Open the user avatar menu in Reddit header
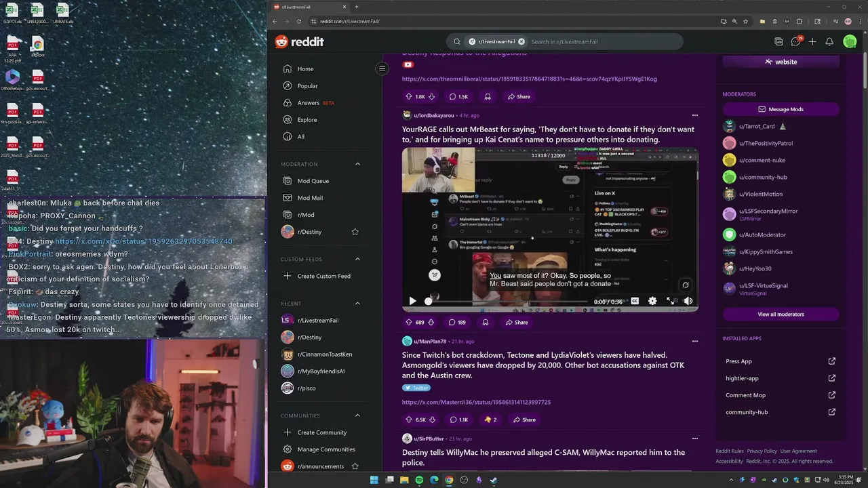868x488 pixels. (x=850, y=41)
